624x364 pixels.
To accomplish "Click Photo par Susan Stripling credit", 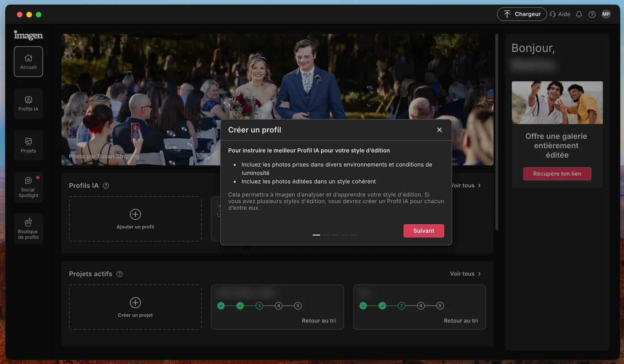I will [x=104, y=156].
